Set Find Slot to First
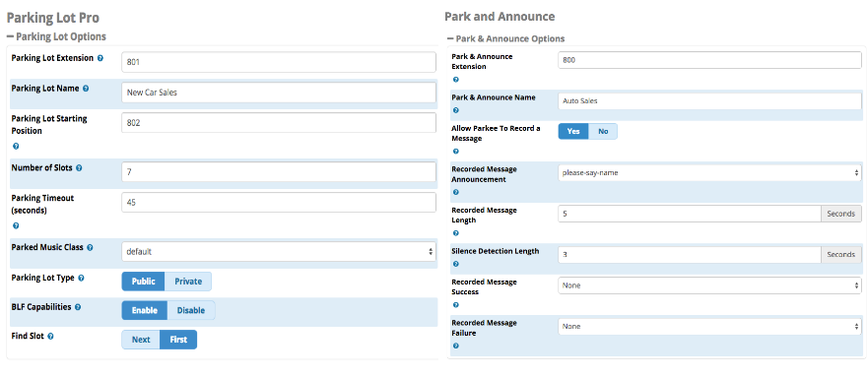This screenshot has height=378, width=868. pos(178,340)
